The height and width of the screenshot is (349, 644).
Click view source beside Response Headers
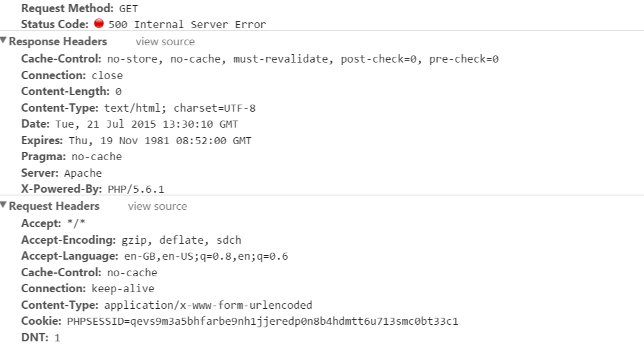click(x=165, y=42)
